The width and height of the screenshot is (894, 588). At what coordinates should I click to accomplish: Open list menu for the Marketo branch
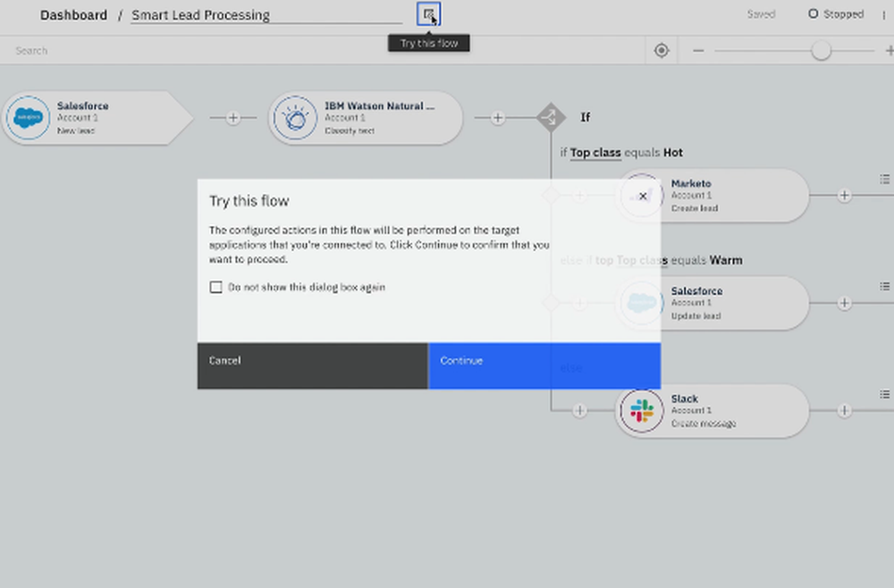[884, 180]
